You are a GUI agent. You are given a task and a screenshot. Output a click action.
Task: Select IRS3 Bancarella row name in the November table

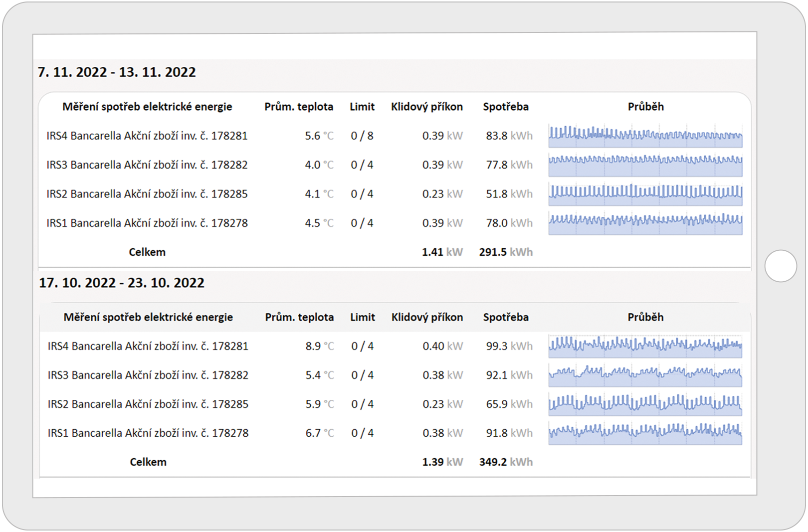147,165
